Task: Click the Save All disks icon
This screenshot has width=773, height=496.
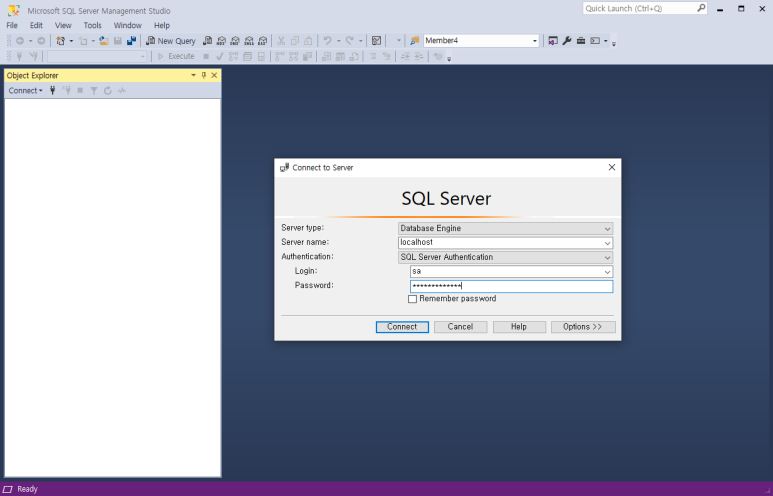Action: point(131,41)
